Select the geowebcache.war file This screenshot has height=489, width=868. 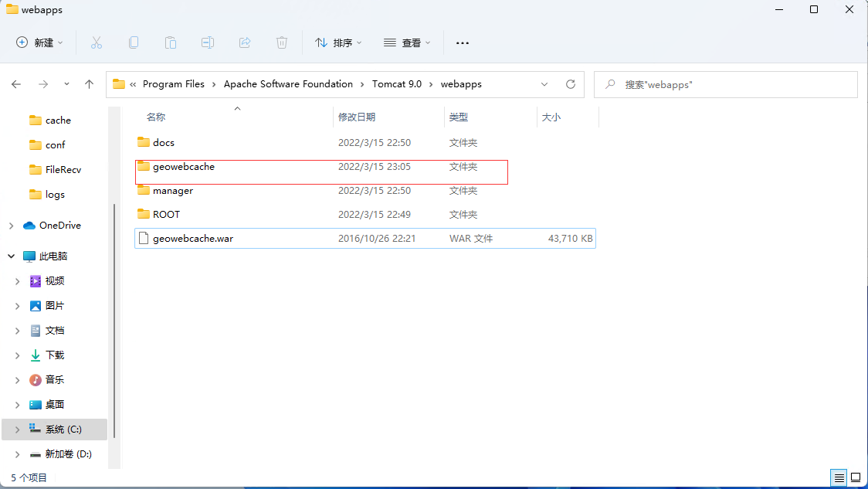pyautogui.click(x=193, y=239)
